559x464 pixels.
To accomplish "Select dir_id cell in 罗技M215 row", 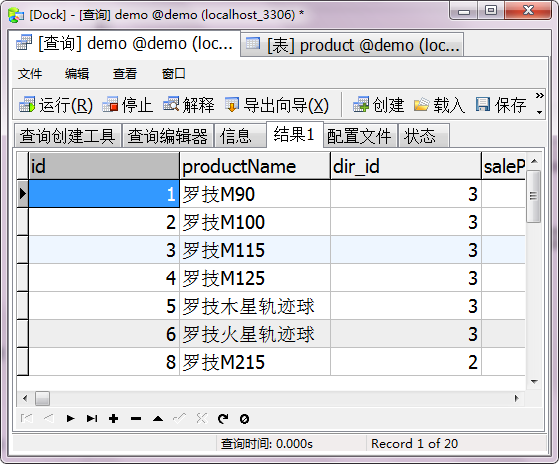I will [x=406, y=362].
